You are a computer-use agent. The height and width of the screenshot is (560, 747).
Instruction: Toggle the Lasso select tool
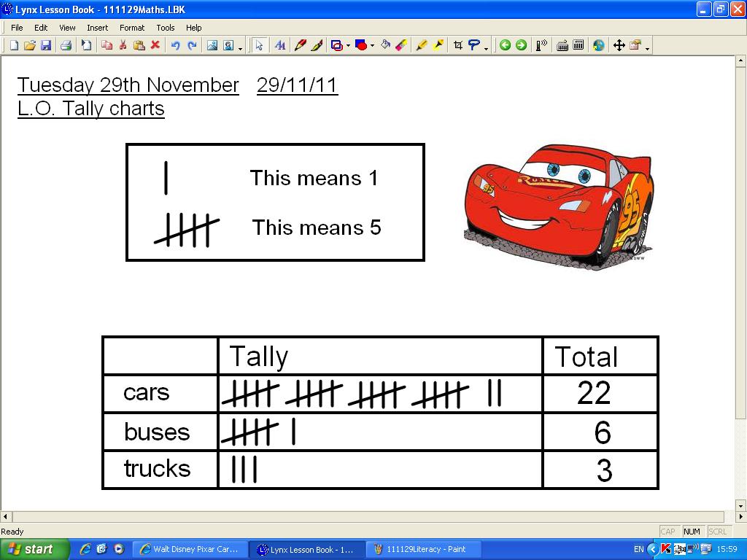coord(474,45)
